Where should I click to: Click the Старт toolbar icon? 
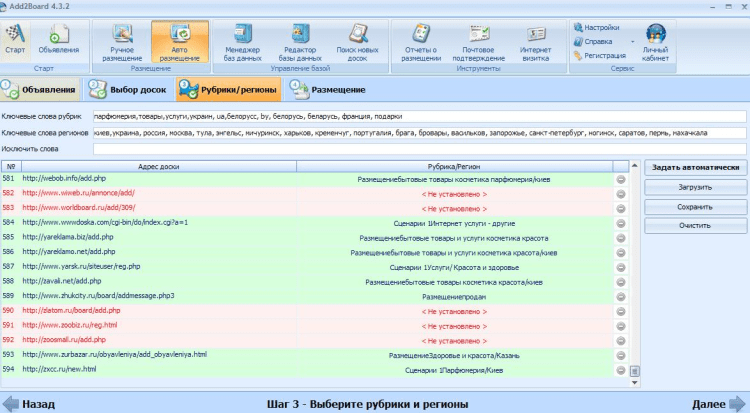[15, 41]
